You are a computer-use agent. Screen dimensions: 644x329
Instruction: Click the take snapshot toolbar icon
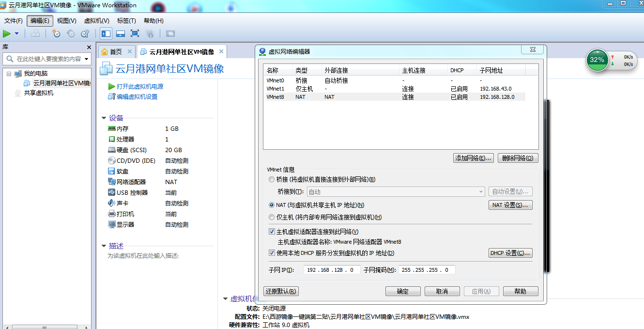[x=56, y=33]
